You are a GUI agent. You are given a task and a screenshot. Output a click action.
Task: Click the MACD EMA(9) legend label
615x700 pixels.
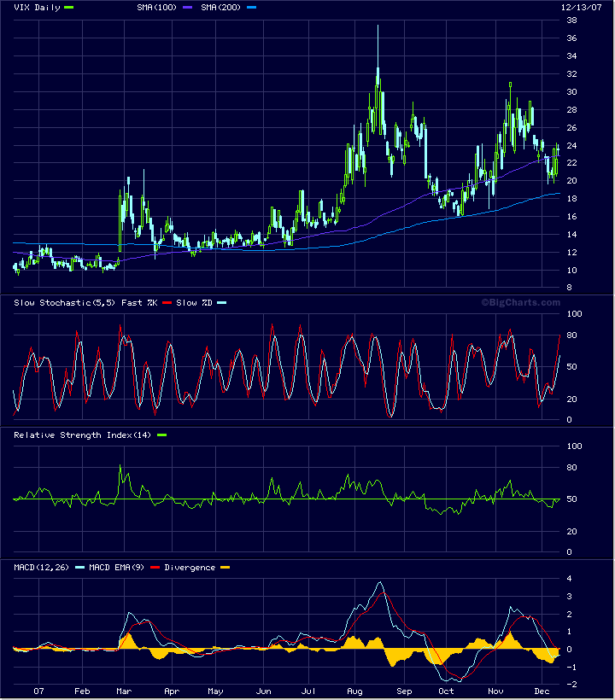coord(116,568)
